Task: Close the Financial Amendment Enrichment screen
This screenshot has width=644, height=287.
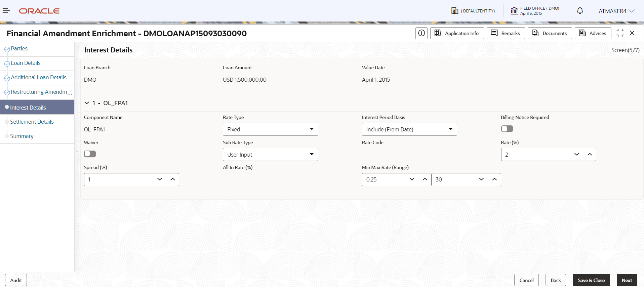Action: pyautogui.click(x=632, y=33)
